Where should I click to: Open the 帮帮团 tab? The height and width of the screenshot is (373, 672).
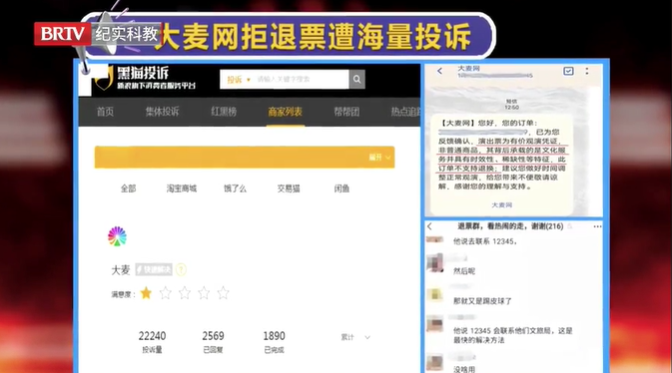pos(347,112)
